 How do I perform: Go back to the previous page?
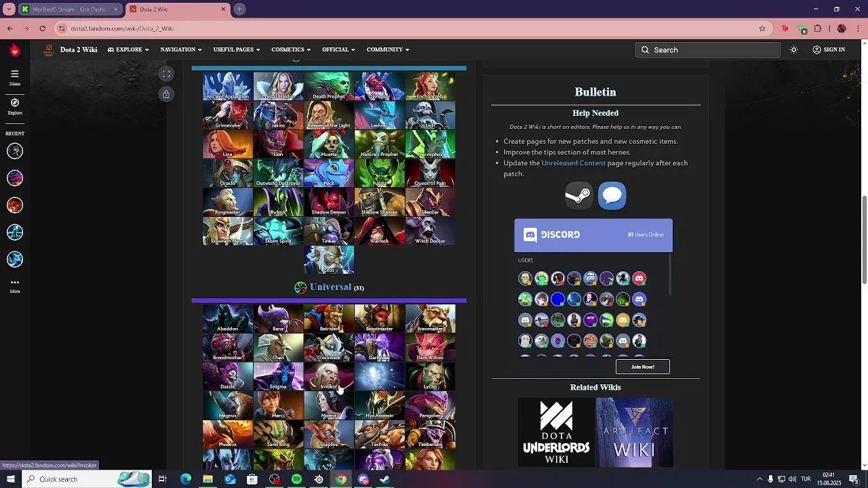click(10, 28)
